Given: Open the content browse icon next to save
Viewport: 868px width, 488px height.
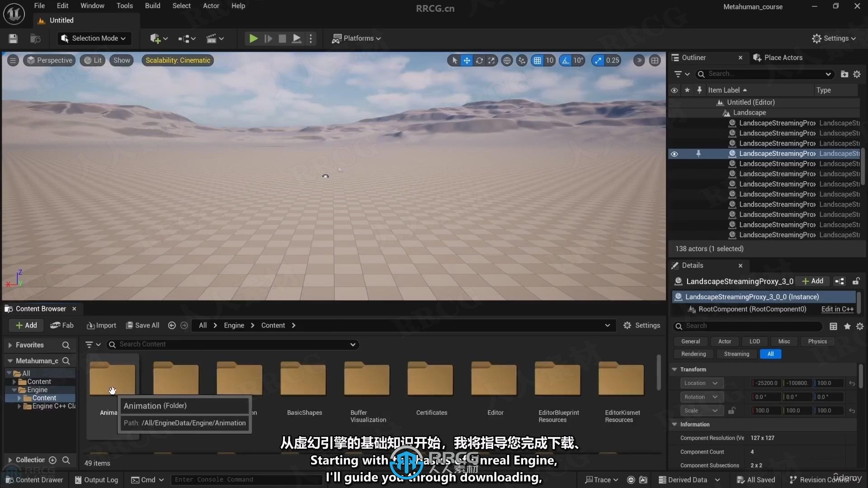Looking at the screenshot, I should [x=35, y=38].
